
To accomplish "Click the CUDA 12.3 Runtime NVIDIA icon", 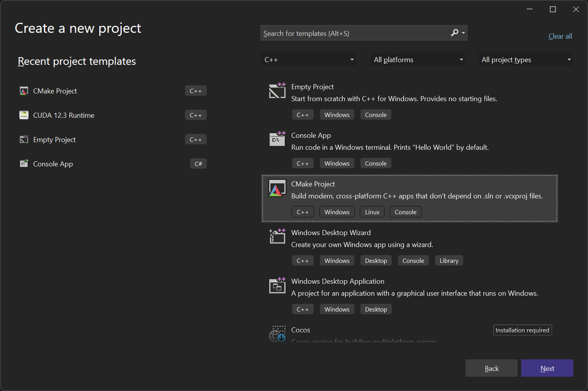I will (24, 115).
